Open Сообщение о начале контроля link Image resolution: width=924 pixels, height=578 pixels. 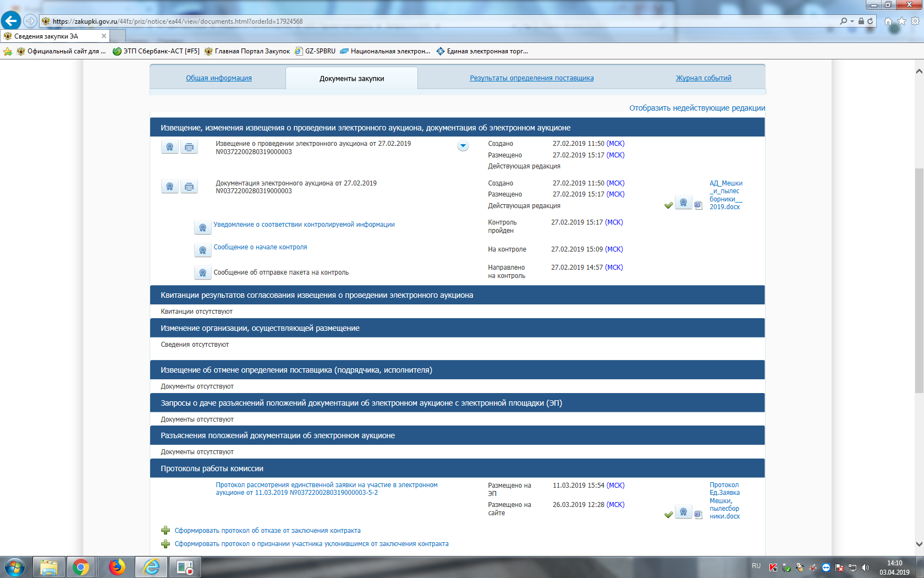[260, 247]
